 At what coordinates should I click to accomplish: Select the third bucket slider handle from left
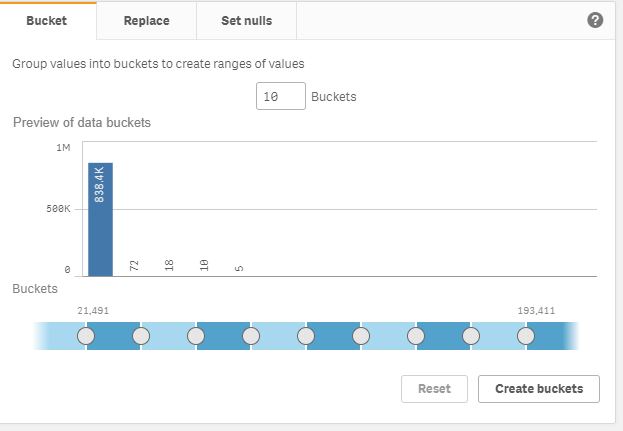click(x=196, y=336)
